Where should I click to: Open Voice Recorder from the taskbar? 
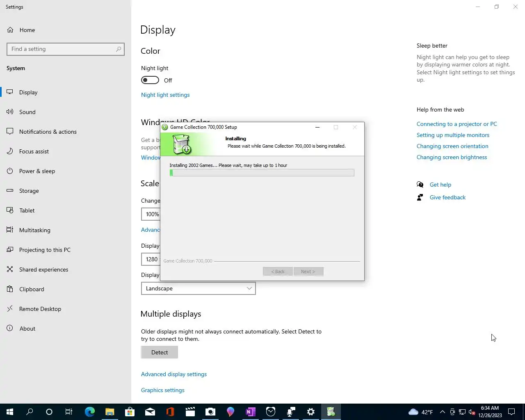[x=290, y=412]
